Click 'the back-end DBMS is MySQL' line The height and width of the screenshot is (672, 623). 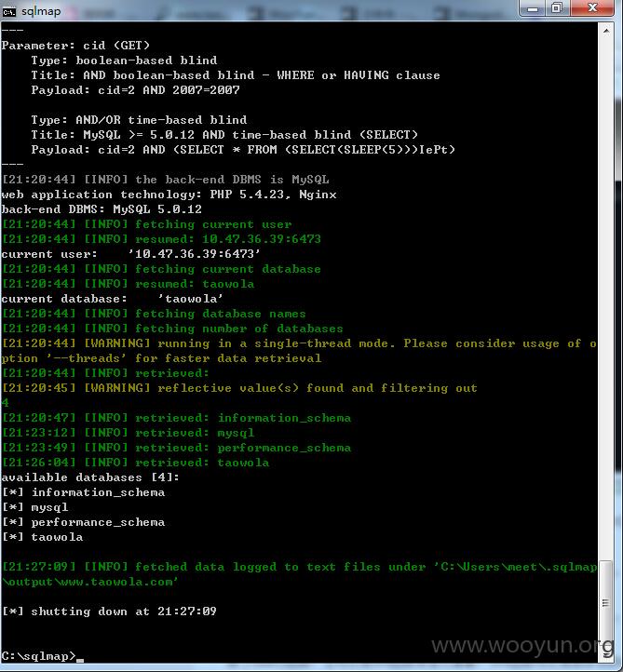pyautogui.click(x=166, y=180)
